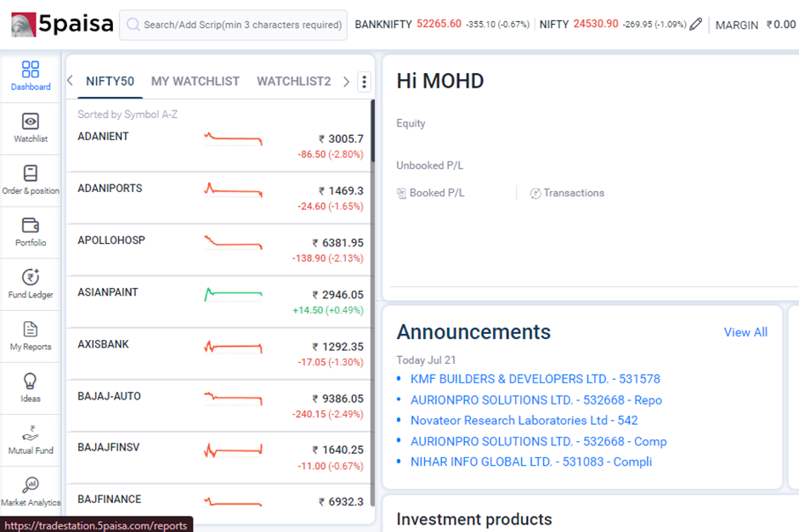Viewport: 799px width, 532px height.
Task: Open the Ideas lightbulb icon
Action: tap(31, 382)
